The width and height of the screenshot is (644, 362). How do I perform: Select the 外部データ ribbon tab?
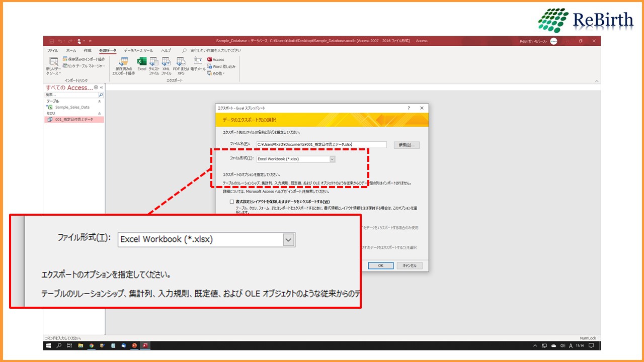(108, 50)
